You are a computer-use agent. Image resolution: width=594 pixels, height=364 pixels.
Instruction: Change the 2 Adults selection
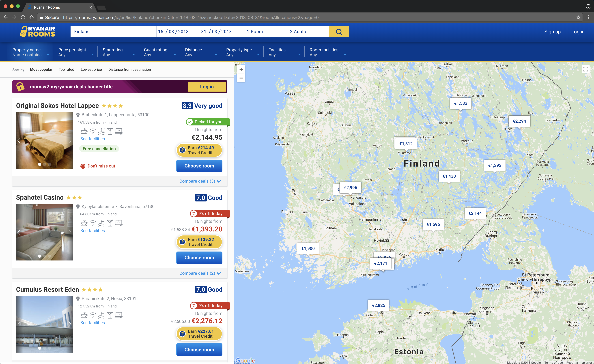[308, 32]
